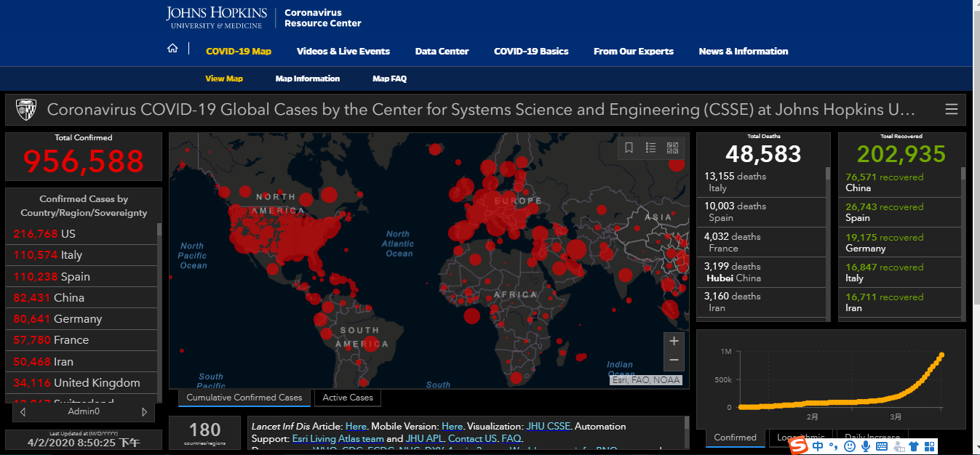Open Videos & Live Events menu

pos(343,52)
